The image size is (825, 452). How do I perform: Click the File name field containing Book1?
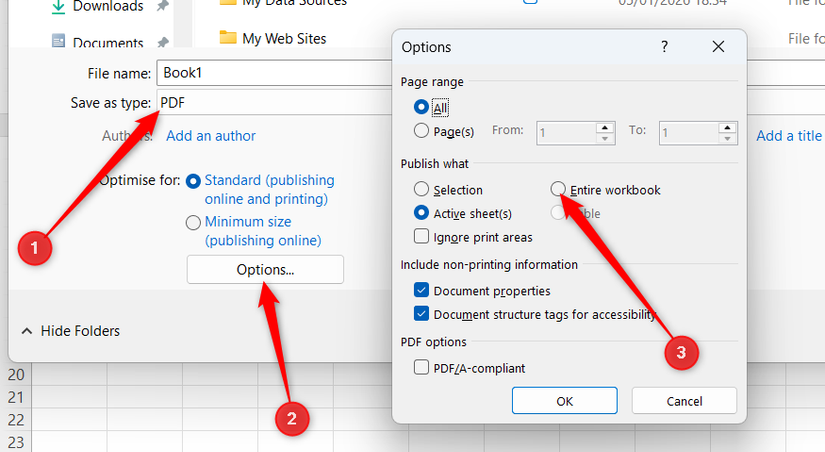[x=275, y=73]
